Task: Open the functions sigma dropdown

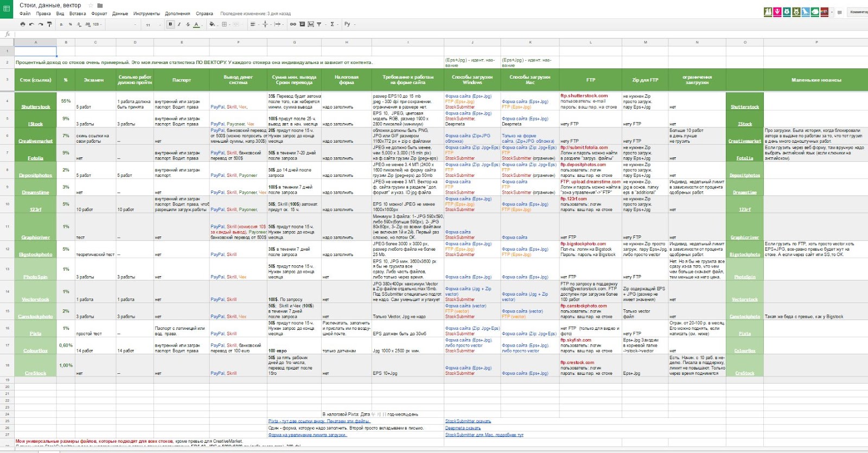Action: 333,24
